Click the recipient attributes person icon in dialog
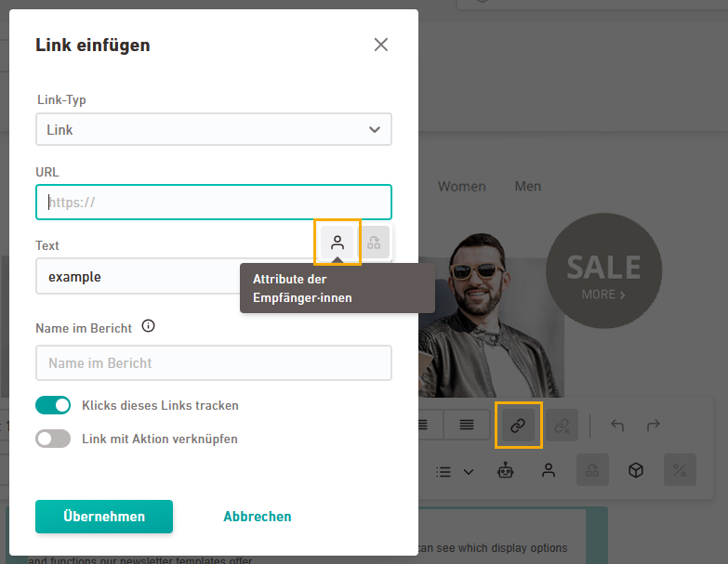The height and width of the screenshot is (564, 728). (338, 243)
